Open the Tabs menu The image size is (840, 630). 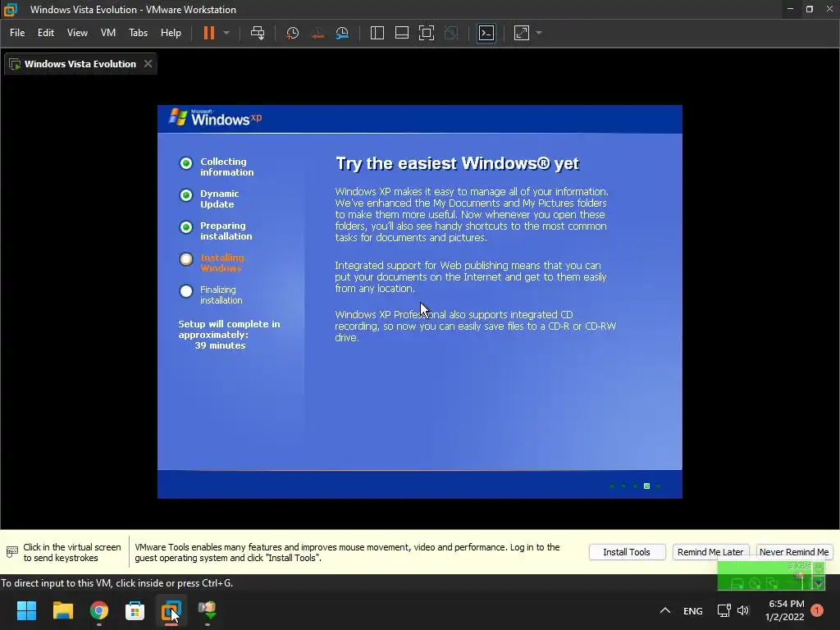(138, 33)
